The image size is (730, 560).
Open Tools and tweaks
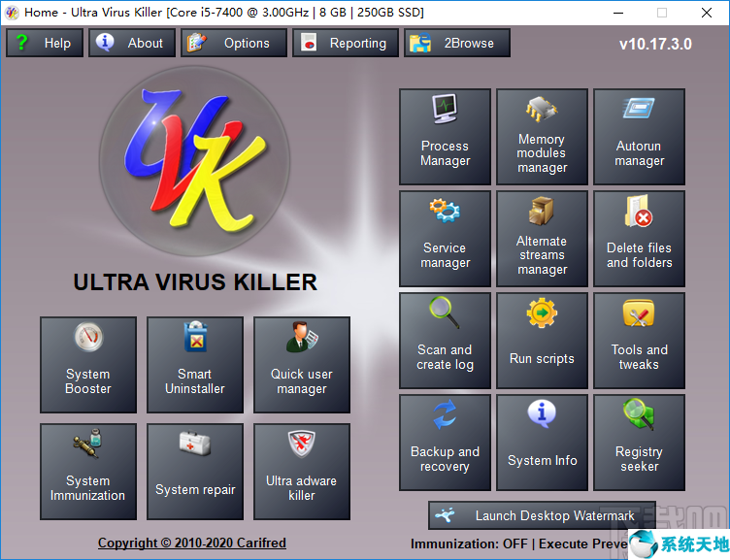click(639, 341)
